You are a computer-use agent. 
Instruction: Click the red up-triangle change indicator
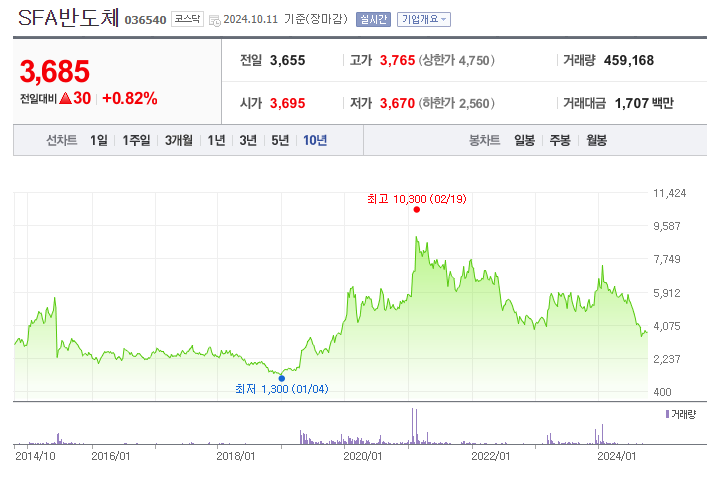(x=65, y=98)
